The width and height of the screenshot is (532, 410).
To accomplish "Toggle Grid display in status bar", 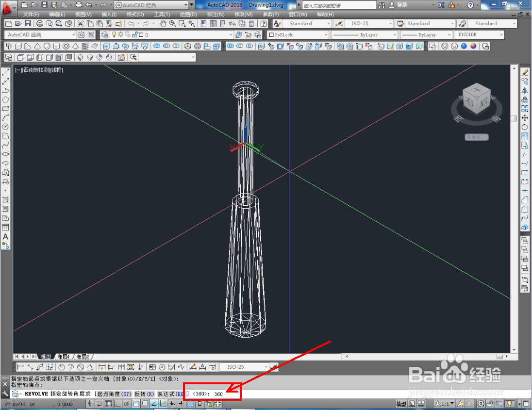I will 108,404.
